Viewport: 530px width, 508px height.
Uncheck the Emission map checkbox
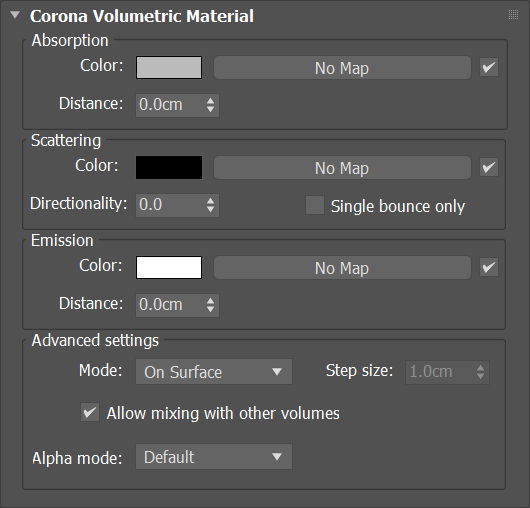pyautogui.click(x=489, y=267)
